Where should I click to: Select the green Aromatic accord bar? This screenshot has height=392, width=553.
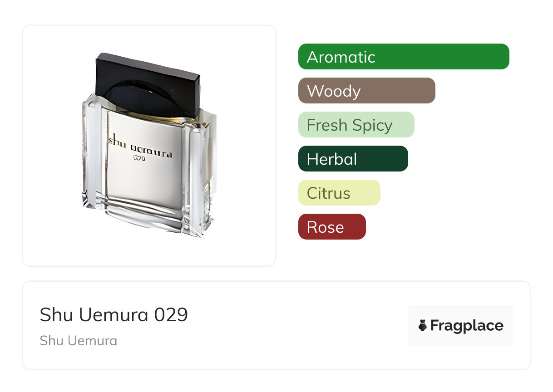click(x=404, y=57)
